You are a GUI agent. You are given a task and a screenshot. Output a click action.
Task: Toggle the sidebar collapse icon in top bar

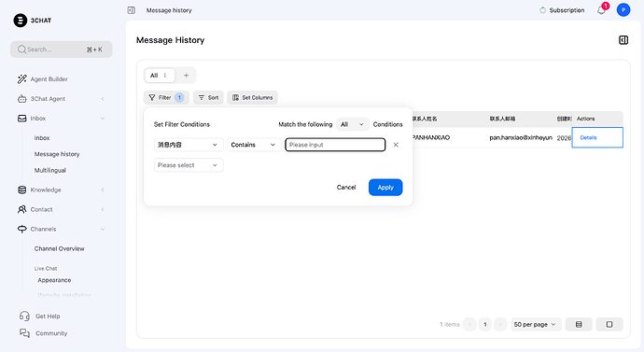click(x=132, y=10)
